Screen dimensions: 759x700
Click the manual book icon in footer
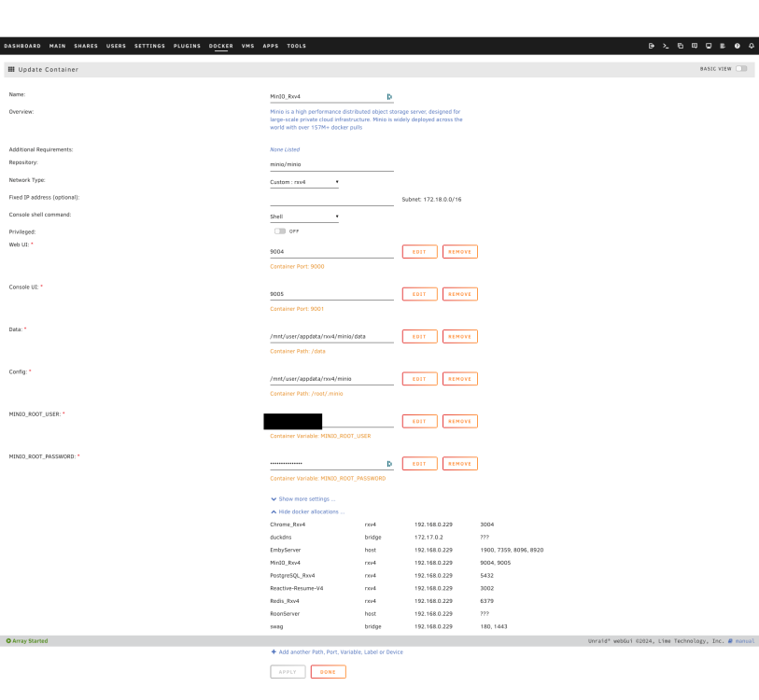(x=730, y=641)
